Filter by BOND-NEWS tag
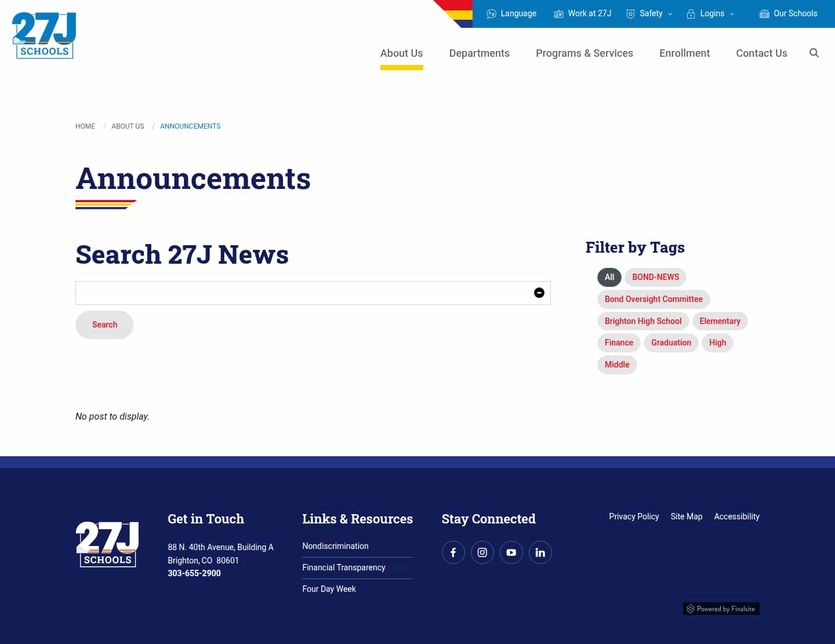The width and height of the screenshot is (835, 644). tap(655, 277)
